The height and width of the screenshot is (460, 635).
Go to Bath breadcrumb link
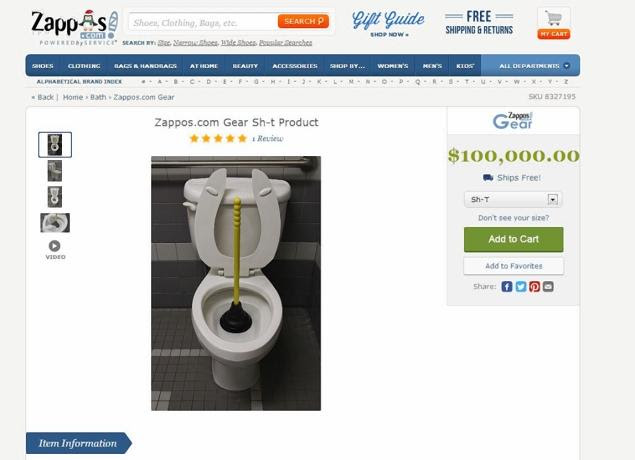point(98,97)
